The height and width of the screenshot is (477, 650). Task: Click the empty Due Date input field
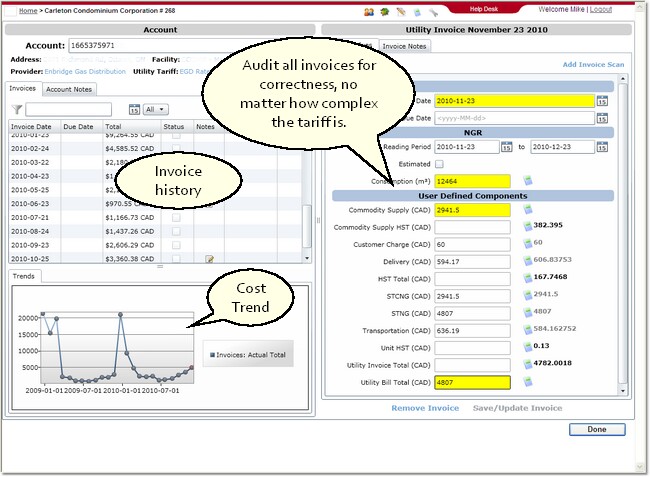tap(514, 118)
